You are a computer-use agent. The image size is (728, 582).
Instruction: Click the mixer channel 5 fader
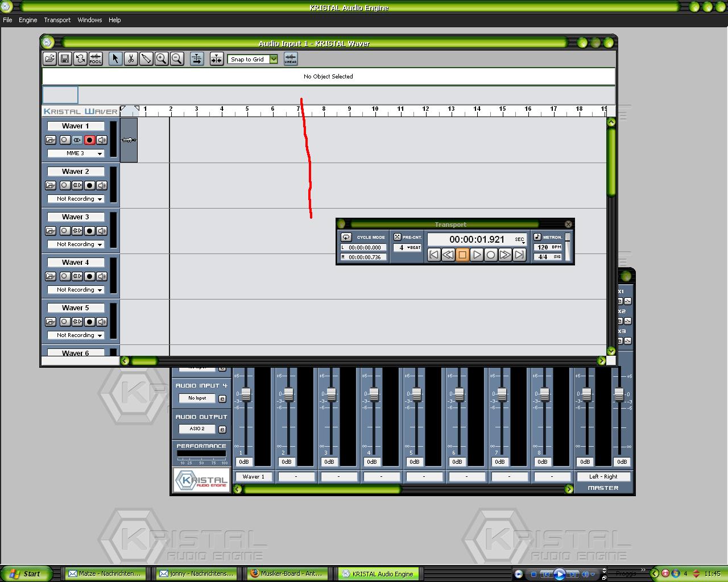416,394
